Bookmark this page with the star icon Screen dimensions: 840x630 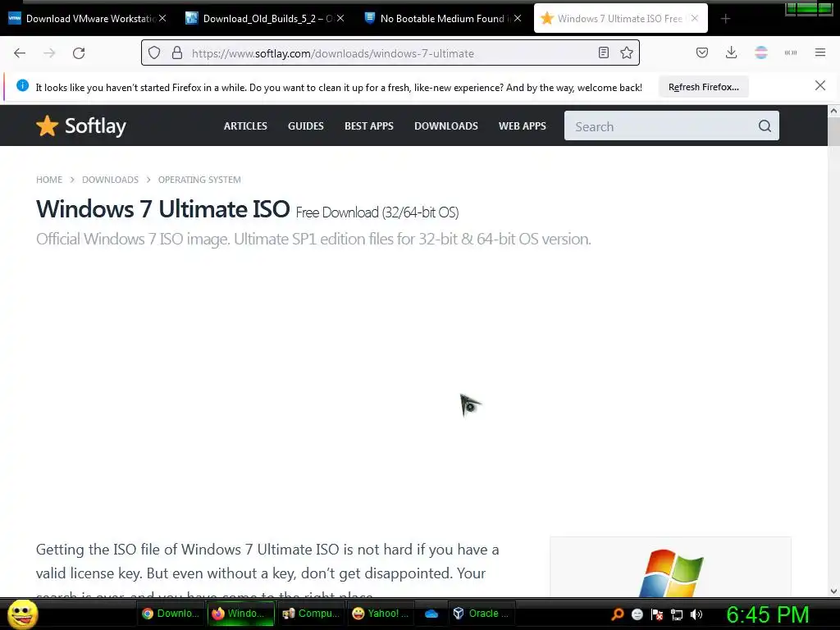(626, 52)
